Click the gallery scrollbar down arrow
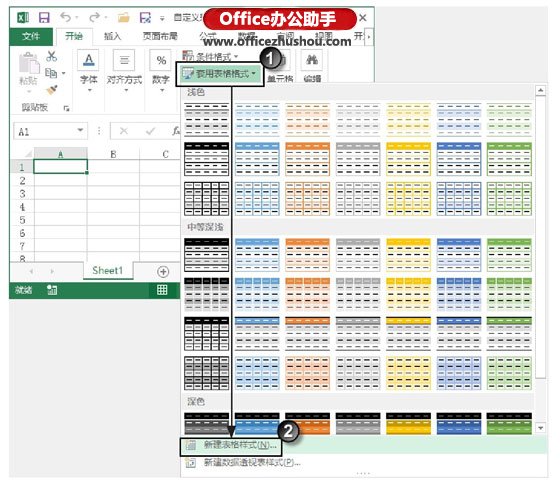560x484 pixels. (540, 428)
